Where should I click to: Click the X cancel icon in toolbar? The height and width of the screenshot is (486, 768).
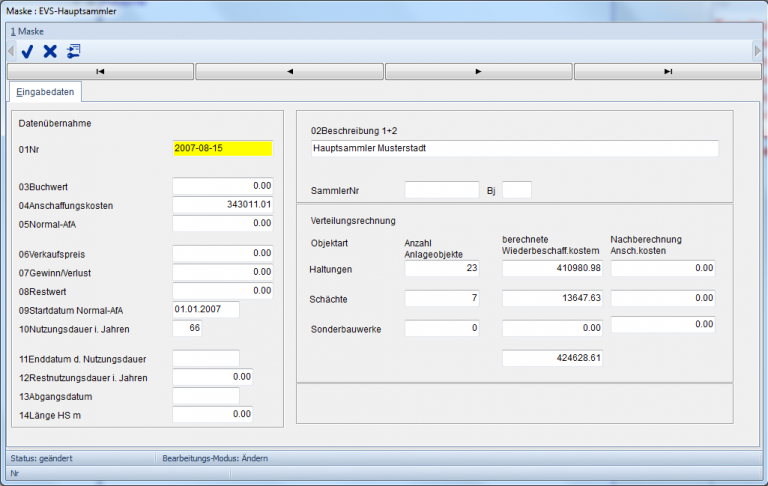pos(50,51)
